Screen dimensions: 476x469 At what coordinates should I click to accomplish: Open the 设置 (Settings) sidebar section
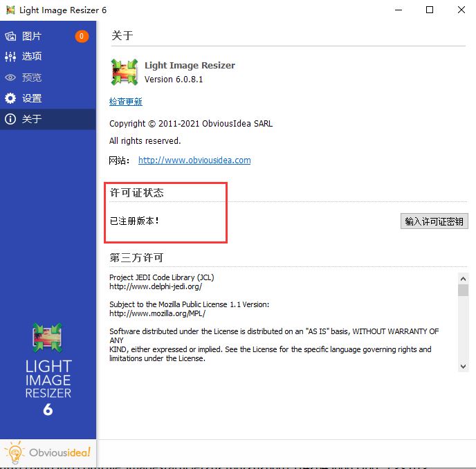click(48, 98)
